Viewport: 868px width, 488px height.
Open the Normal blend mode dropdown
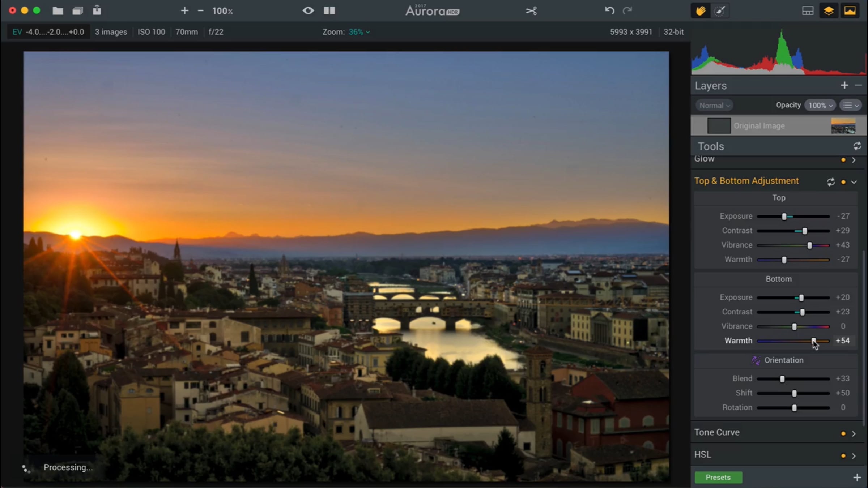pyautogui.click(x=714, y=105)
